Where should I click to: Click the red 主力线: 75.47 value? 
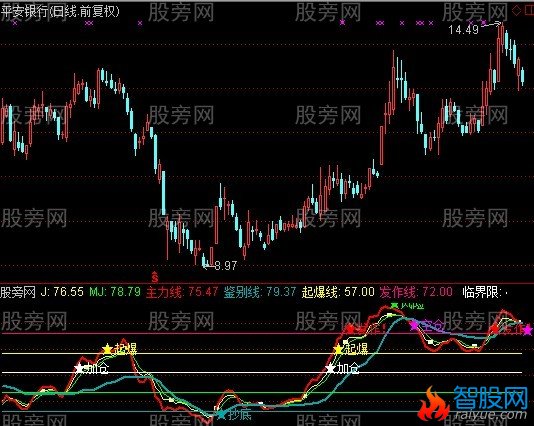tap(182, 292)
